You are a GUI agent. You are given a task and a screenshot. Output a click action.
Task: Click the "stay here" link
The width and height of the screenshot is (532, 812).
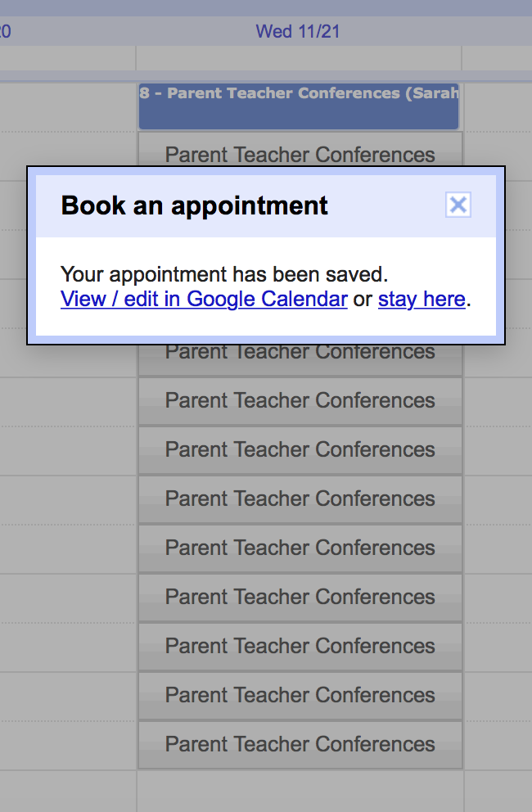click(x=422, y=300)
